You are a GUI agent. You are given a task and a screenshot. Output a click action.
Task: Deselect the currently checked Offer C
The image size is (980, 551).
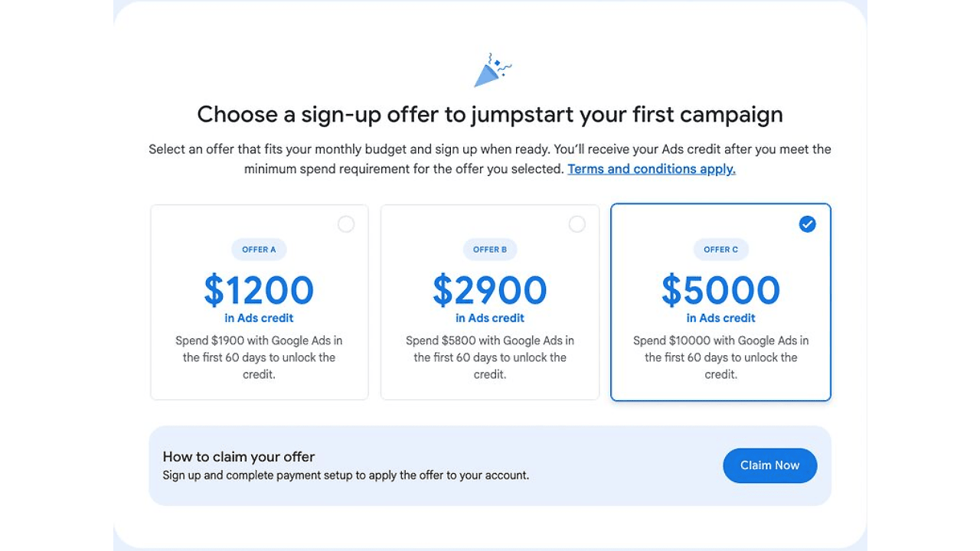click(x=807, y=224)
